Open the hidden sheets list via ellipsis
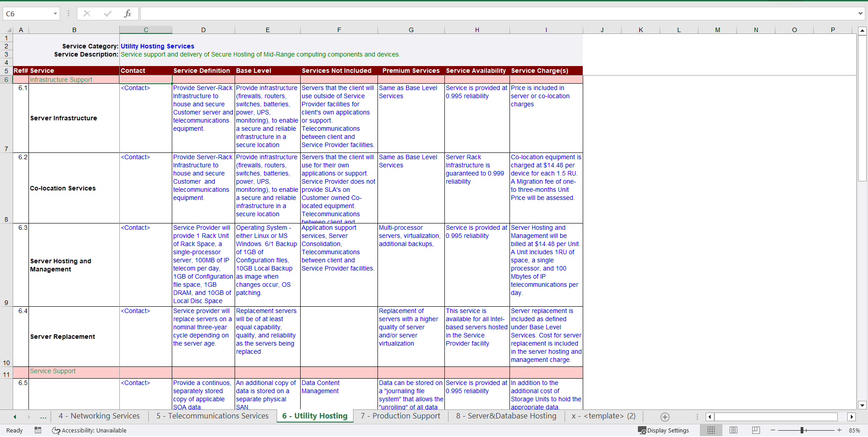 click(x=43, y=417)
